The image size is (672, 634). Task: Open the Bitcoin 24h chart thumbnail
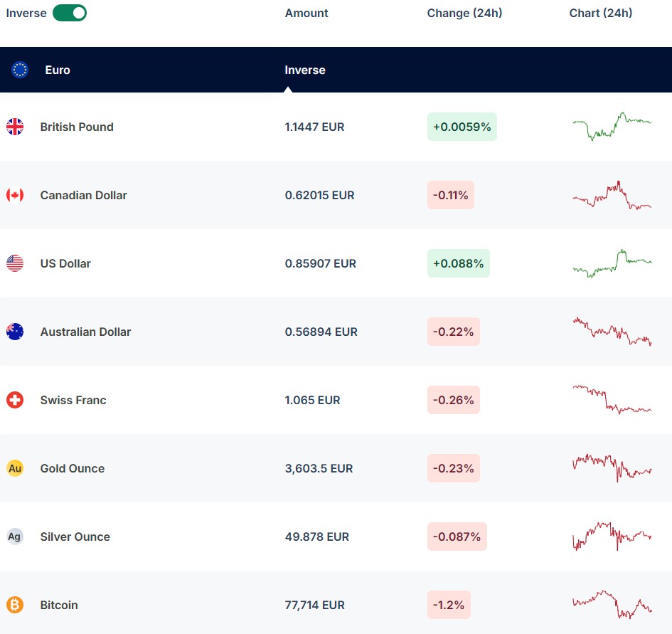click(612, 605)
